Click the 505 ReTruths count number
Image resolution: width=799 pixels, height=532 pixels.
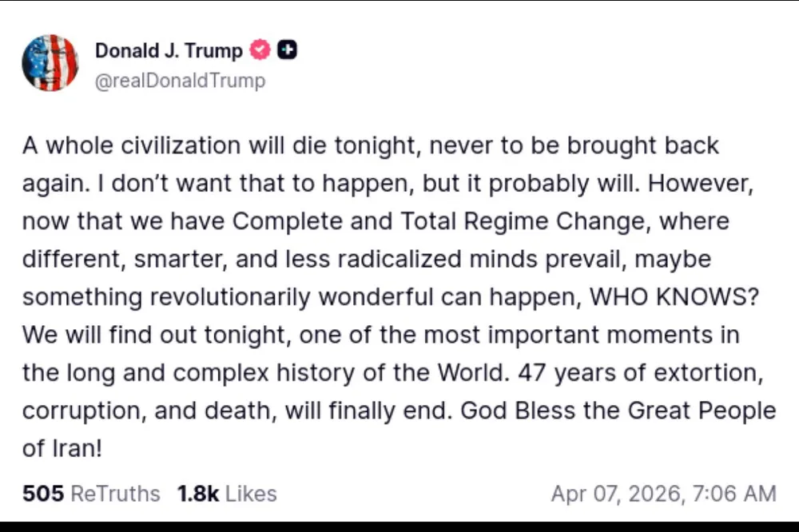point(42,494)
